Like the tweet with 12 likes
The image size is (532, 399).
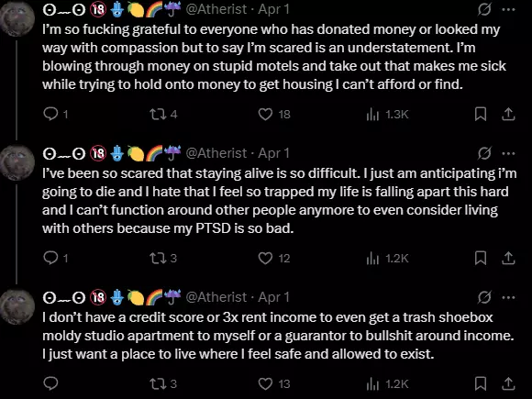tap(265, 258)
